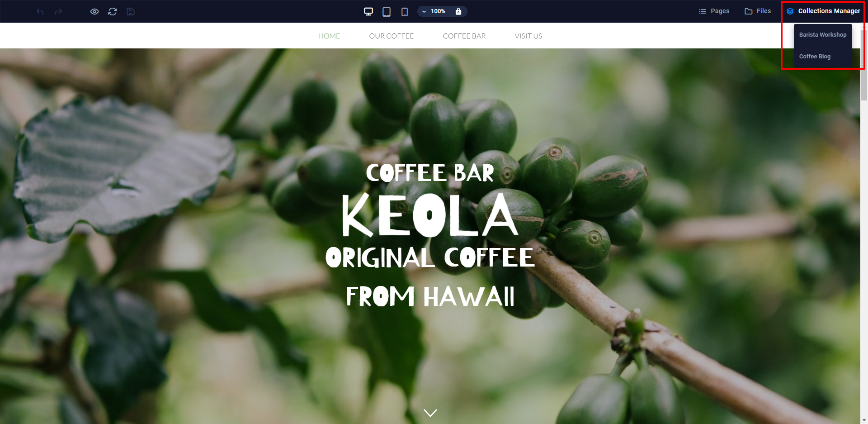Click the HOME navigation link
Image resolution: width=868 pixels, height=424 pixels.
pyautogui.click(x=329, y=36)
